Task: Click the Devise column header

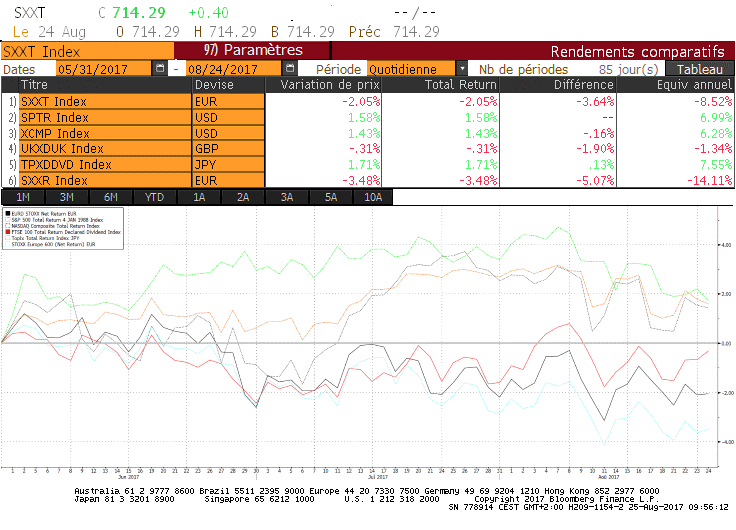Action: coord(229,85)
